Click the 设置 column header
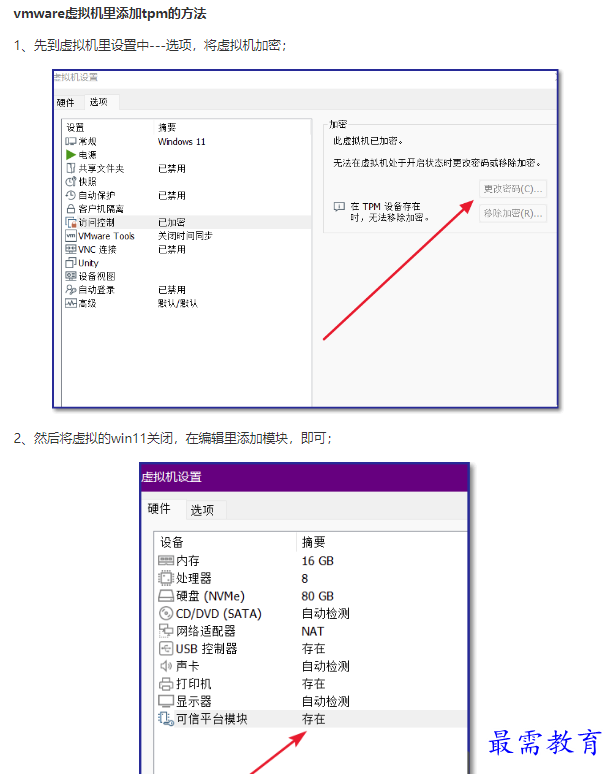Image resolution: width=610 pixels, height=774 pixels. coord(76,127)
